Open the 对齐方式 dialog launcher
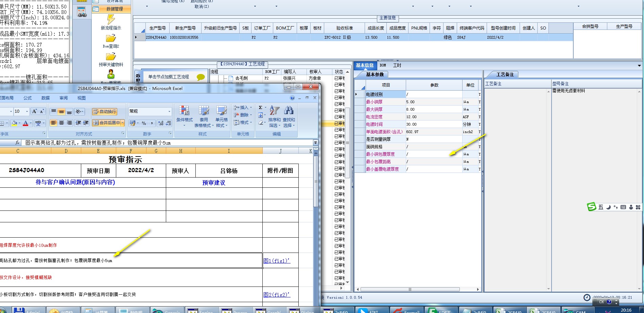The height and width of the screenshot is (313, 644). 123,133
